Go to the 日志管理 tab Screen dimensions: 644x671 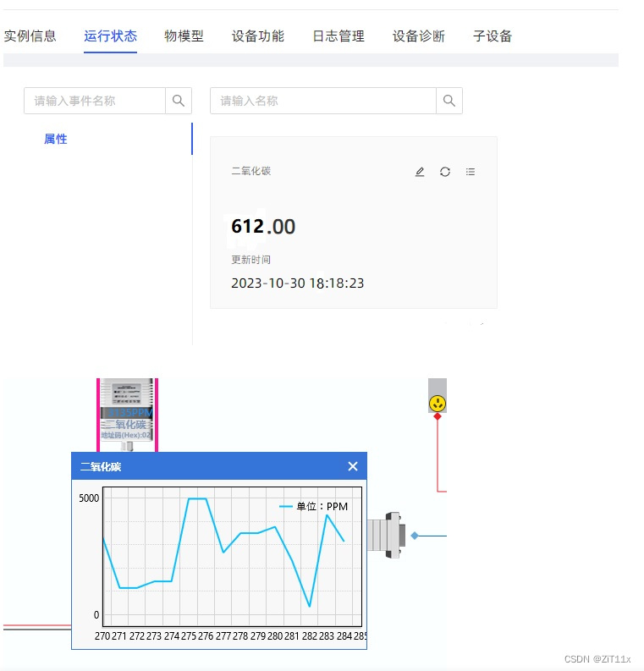pos(339,36)
